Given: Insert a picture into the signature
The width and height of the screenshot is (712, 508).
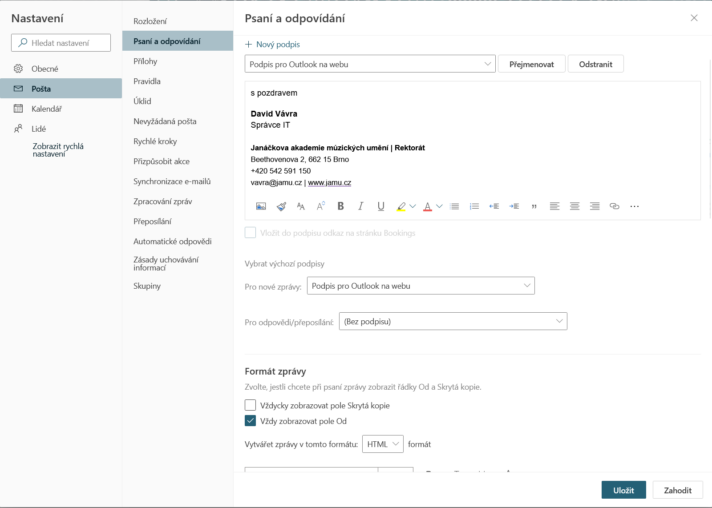Looking at the screenshot, I should (261, 206).
